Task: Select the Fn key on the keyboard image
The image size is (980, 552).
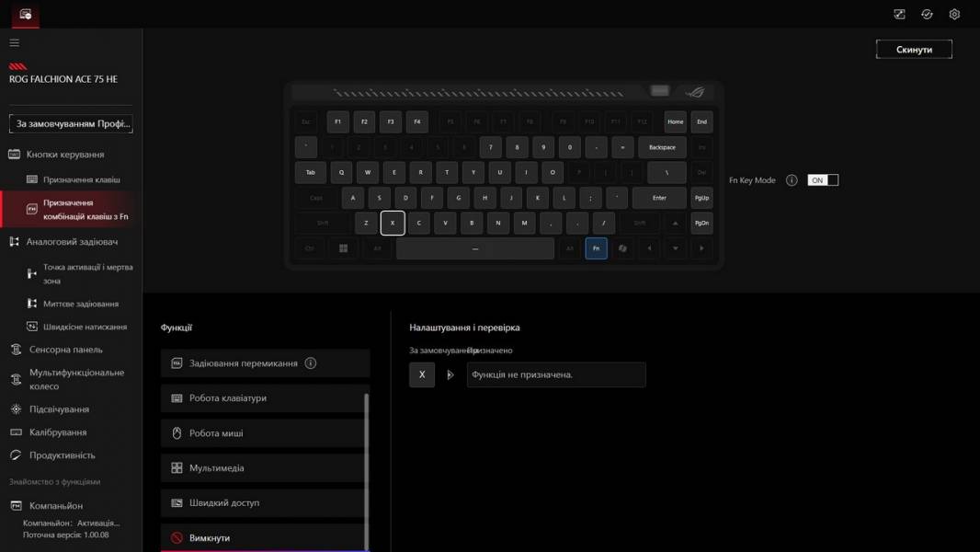Action: pos(596,248)
